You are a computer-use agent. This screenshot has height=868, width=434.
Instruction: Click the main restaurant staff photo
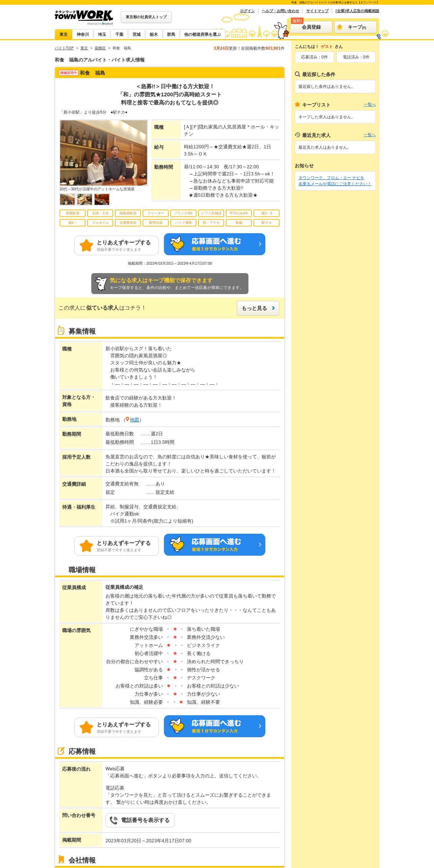(x=103, y=153)
